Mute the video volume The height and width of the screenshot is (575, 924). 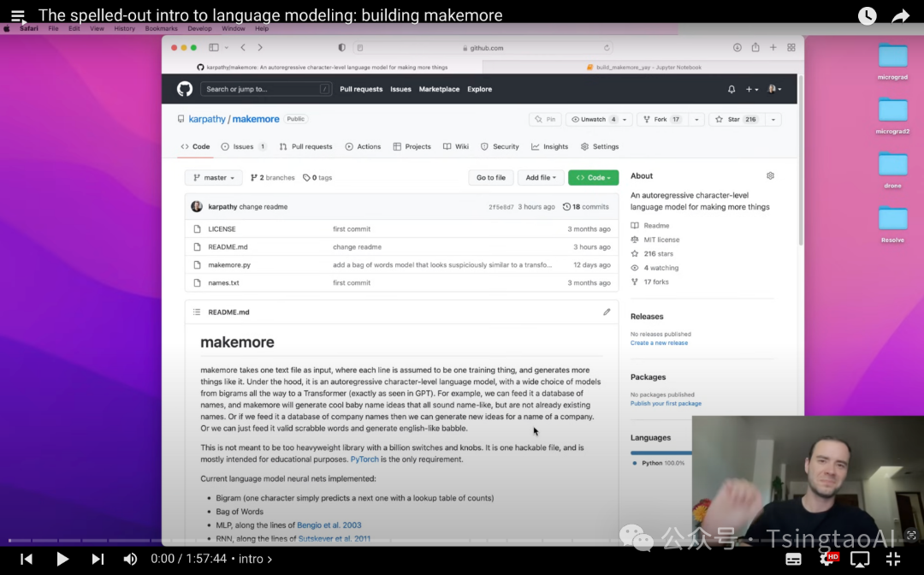[130, 559]
